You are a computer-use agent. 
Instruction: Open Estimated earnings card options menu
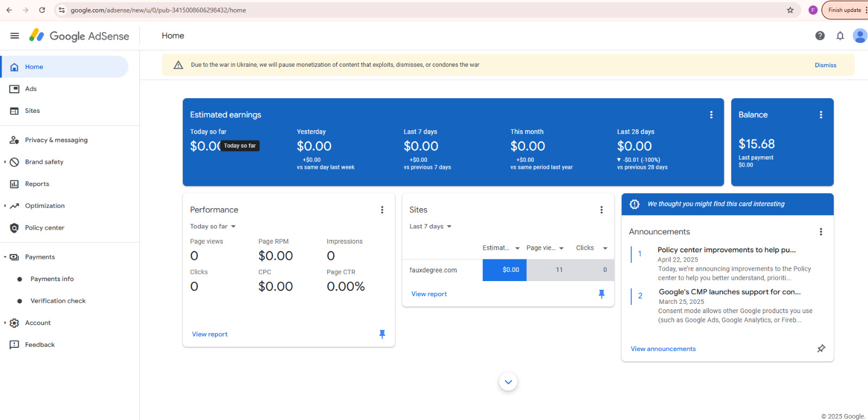pyautogui.click(x=711, y=114)
